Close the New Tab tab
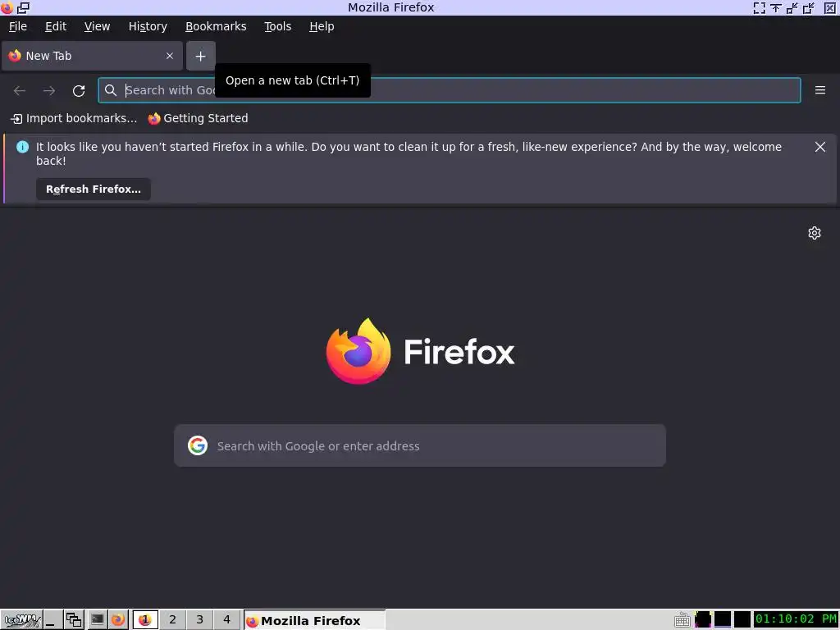Image resolution: width=840 pixels, height=630 pixels. tap(169, 56)
